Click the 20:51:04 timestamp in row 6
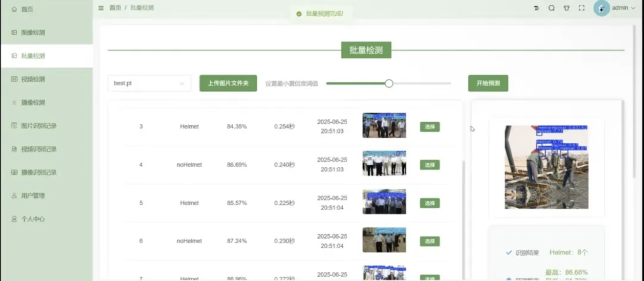 pos(332,246)
